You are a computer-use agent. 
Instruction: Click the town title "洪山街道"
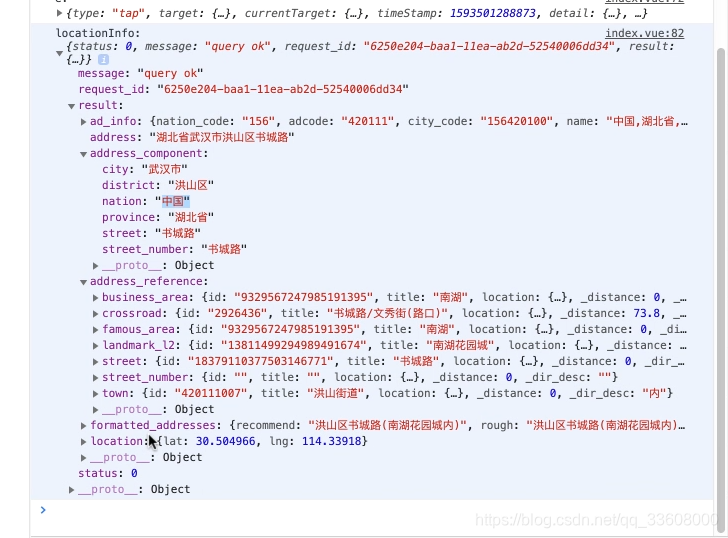[x=336, y=394]
